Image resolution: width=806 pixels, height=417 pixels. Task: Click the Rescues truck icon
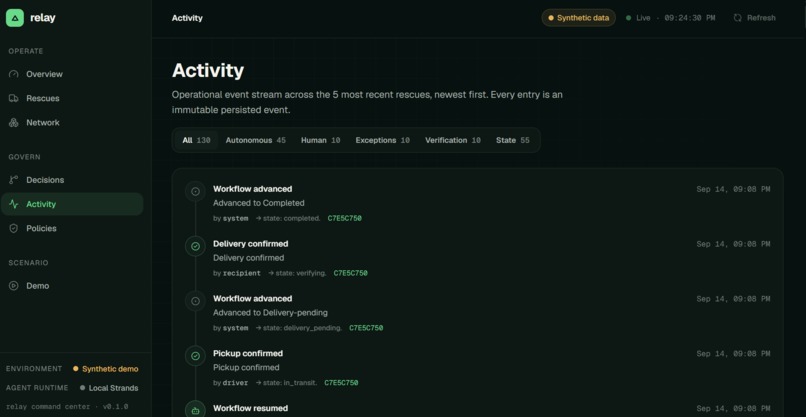point(14,98)
